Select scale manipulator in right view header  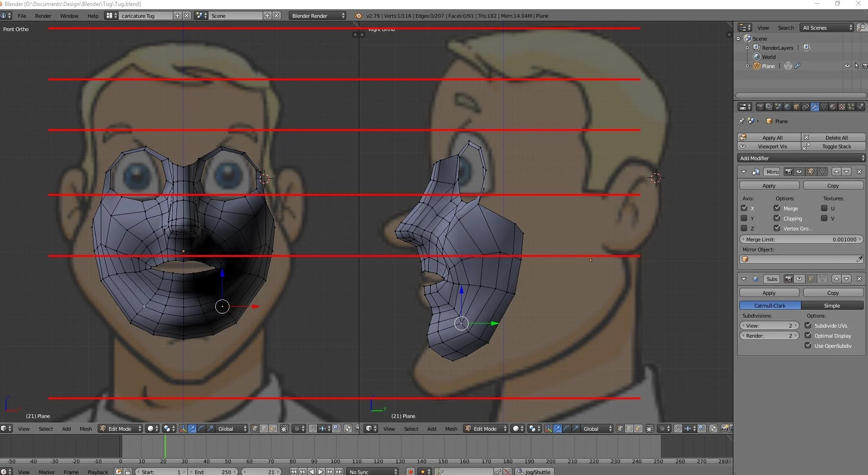(x=576, y=428)
